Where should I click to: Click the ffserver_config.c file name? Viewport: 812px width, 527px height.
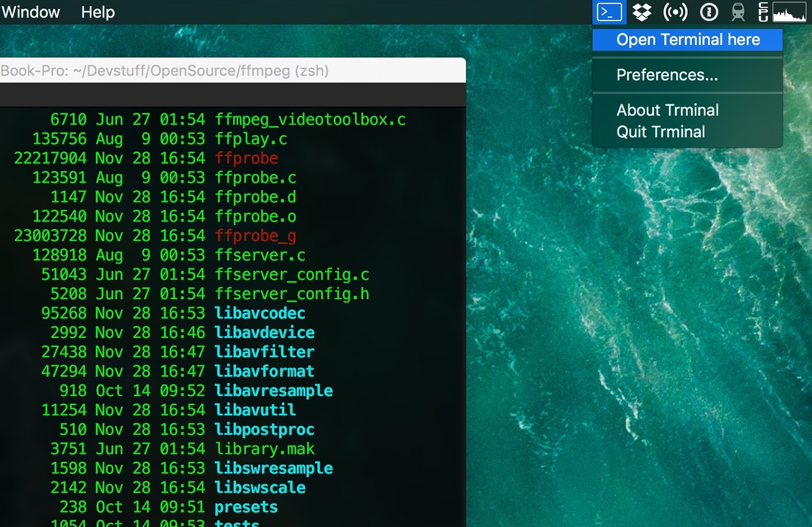coord(292,274)
